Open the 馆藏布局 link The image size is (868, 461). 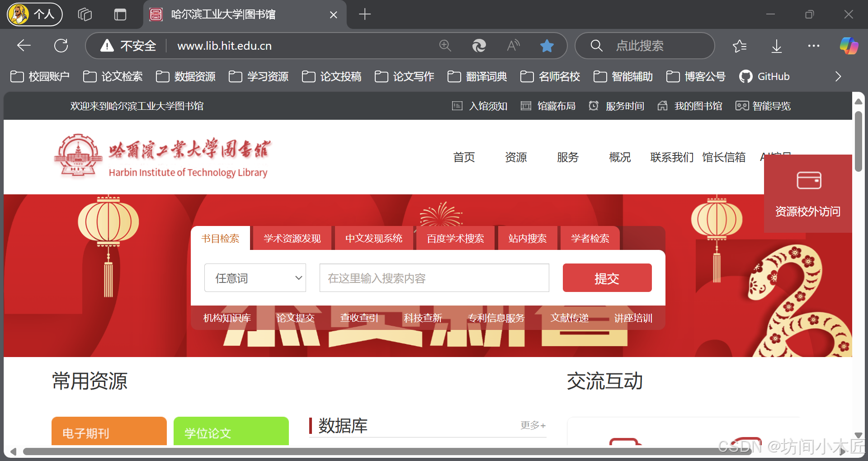tap(548, 106)
